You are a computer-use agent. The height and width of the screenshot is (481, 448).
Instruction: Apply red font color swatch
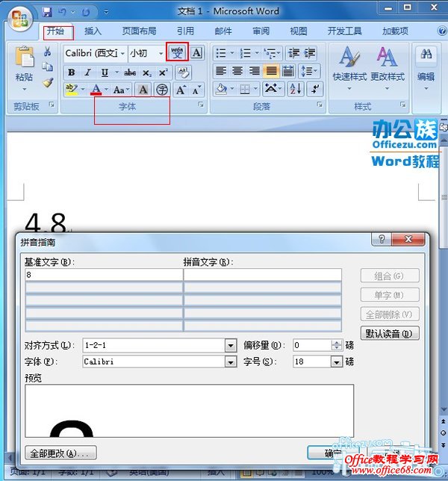click(x=96, y=90)
